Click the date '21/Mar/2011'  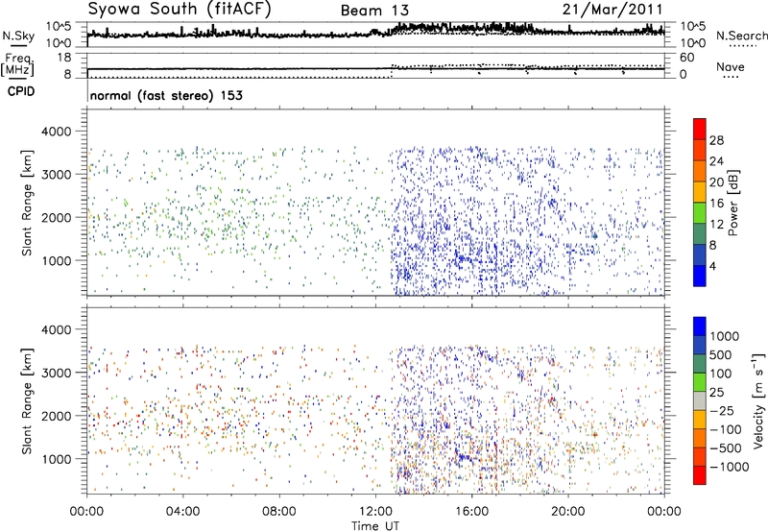pyautogui.click(x=612, y=9)
